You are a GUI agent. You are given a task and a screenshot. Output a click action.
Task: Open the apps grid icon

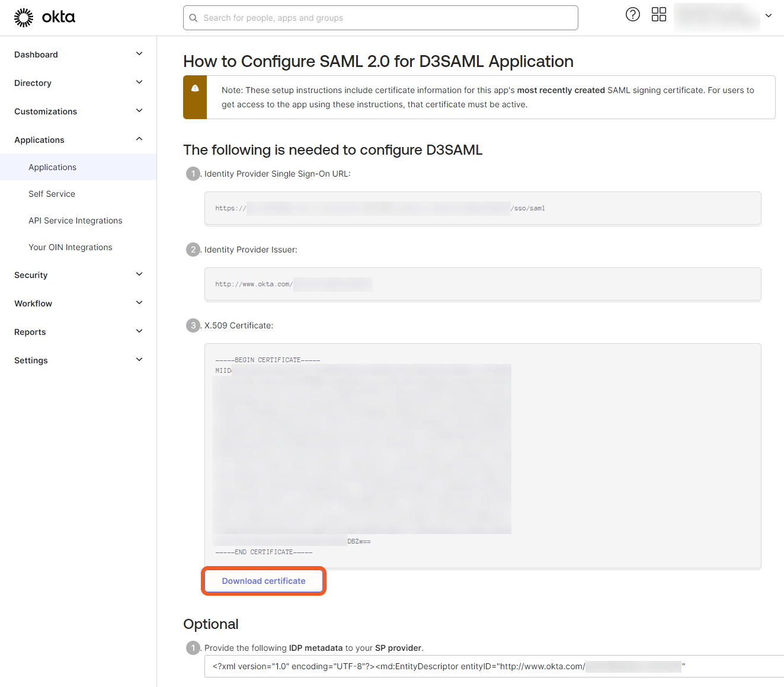click(658, 15)
